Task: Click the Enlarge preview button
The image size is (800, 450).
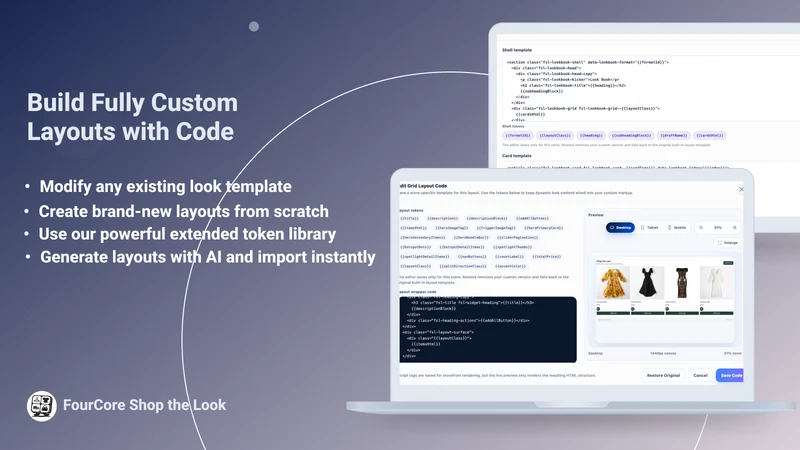Action: [728, 243]
